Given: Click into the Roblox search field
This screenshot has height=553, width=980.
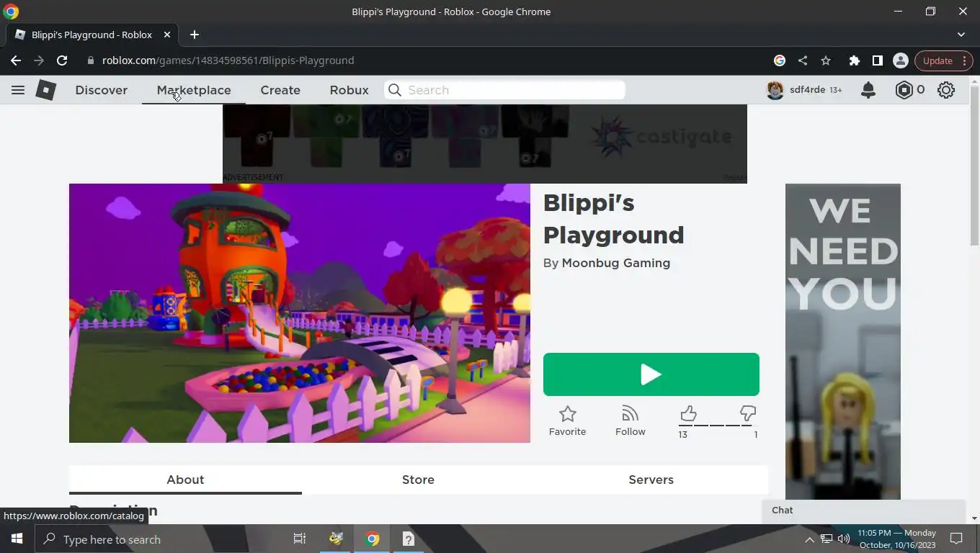Looking at the screenshot, I should point(504,90).
